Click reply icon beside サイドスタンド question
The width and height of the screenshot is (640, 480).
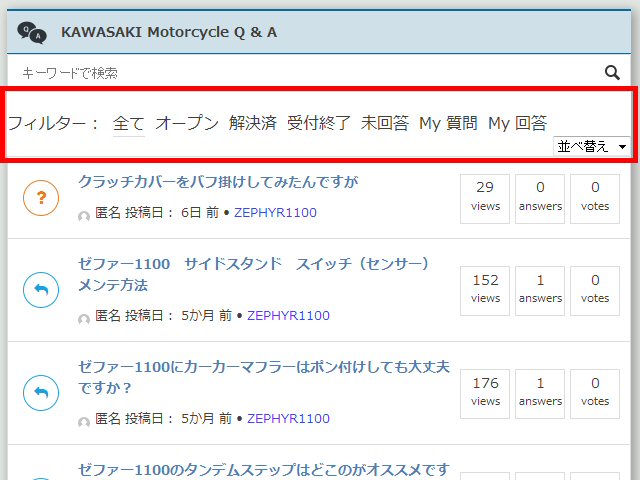click(41, 290)
